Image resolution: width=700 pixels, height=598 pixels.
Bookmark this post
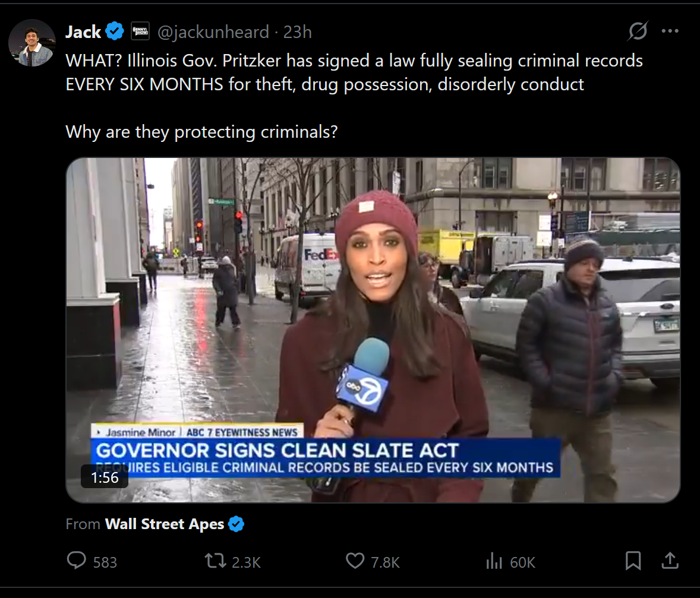[x=633, y=561]
